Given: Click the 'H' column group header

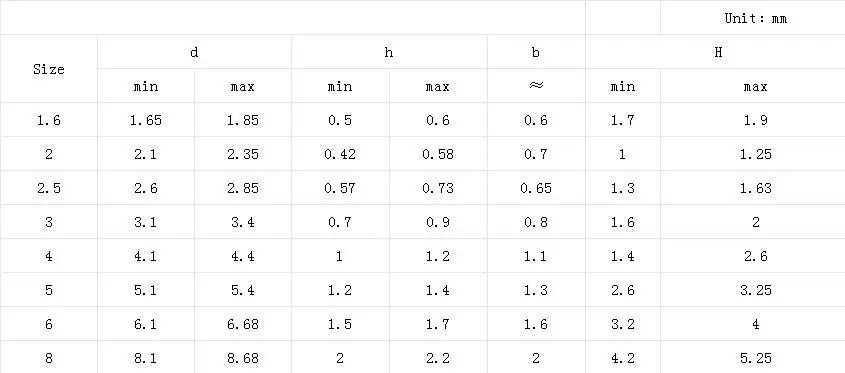Looking at the screenshot, I should tap(717, 52).
